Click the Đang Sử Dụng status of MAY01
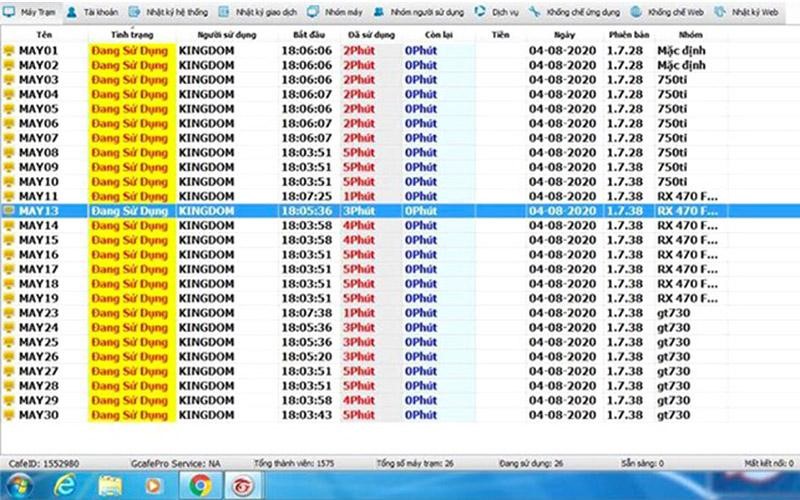 coord(130,51)
